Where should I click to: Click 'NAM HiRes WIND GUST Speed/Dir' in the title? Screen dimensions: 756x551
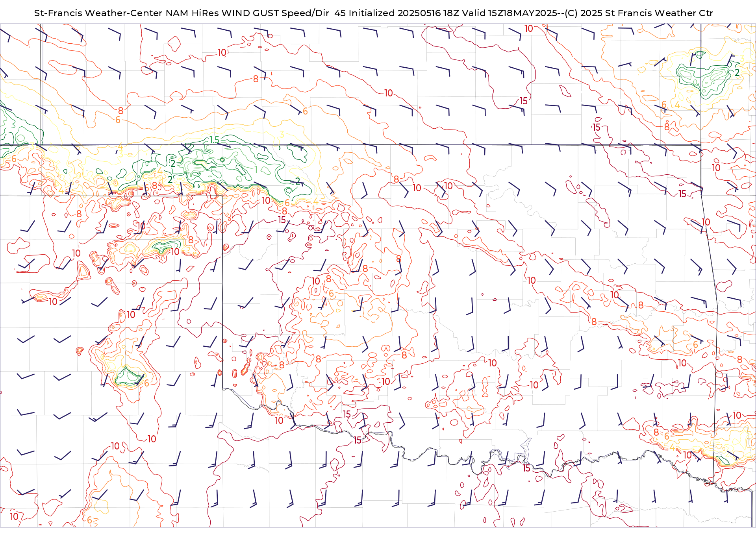[247, 13]
